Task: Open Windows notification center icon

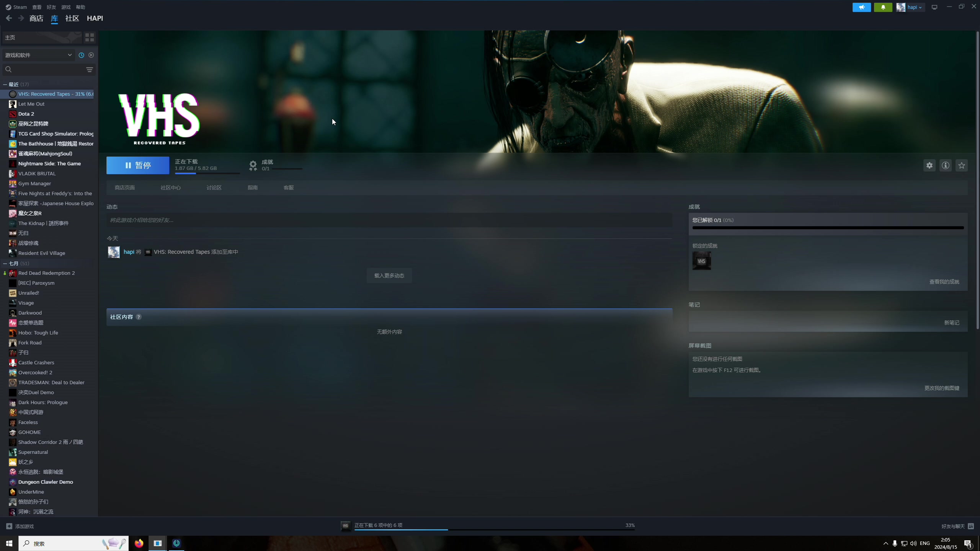Action: (x=968, y=543)
